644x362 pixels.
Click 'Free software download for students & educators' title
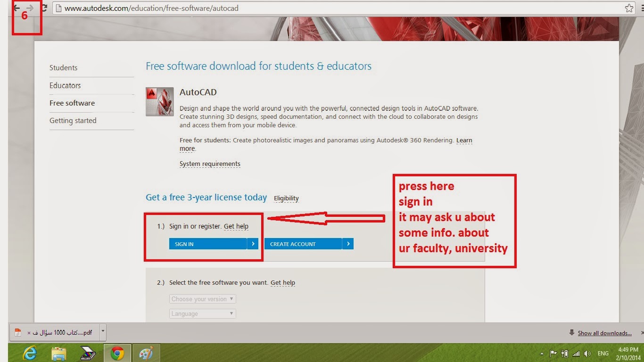tap(258, 66)
